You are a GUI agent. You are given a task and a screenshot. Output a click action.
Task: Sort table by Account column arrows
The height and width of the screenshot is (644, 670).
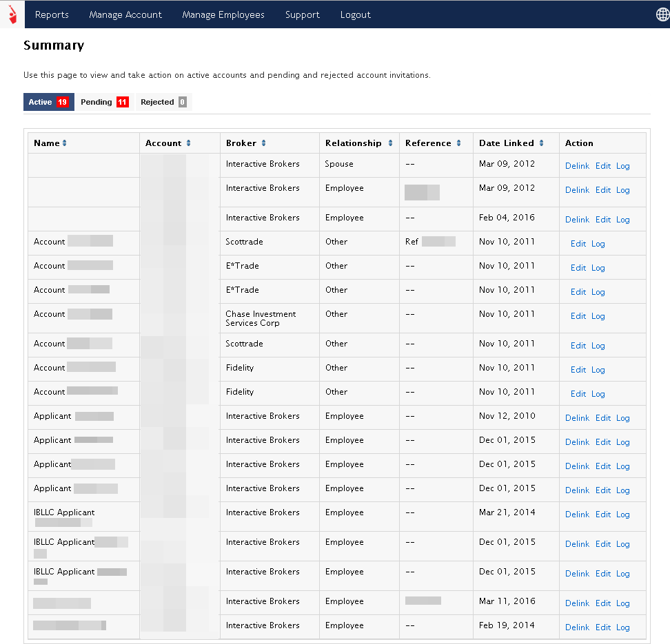[188, 143]
